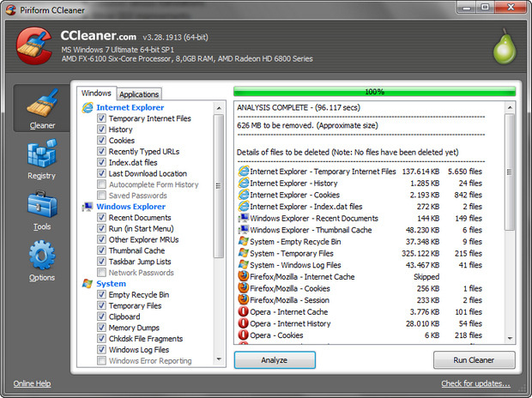The width and height of the screenshot is (532, 398).
Task: Click Windows flag icon beside System - Temporary Files result
Action: pyautogui.click(x=244, y=253)
